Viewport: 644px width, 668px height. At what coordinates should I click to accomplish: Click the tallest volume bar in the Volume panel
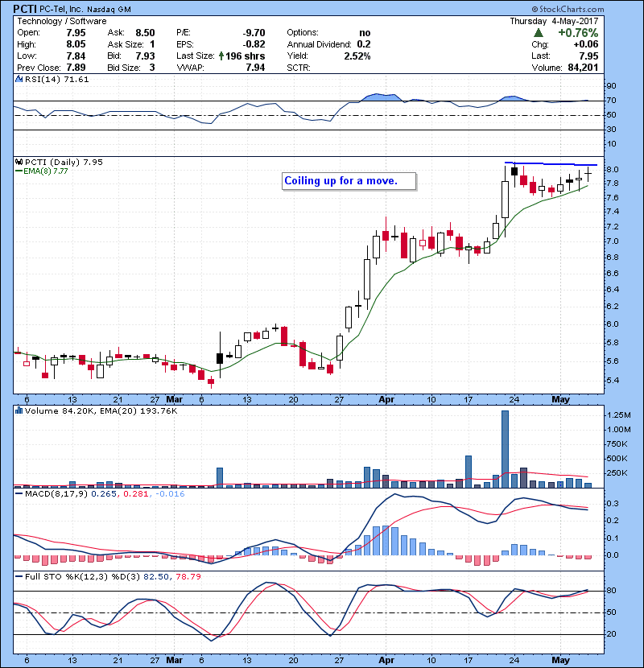[505, 449]
